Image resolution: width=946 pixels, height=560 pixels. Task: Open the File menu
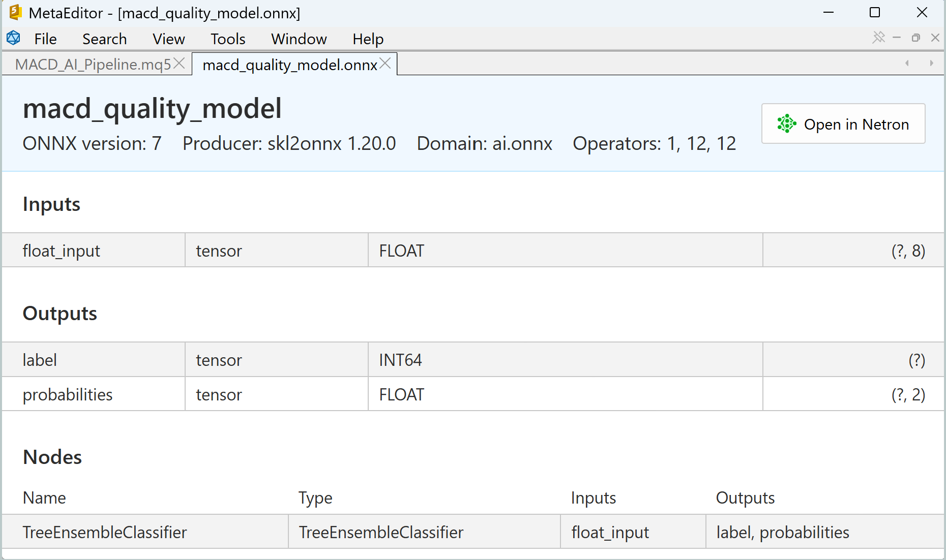[45, 39]
